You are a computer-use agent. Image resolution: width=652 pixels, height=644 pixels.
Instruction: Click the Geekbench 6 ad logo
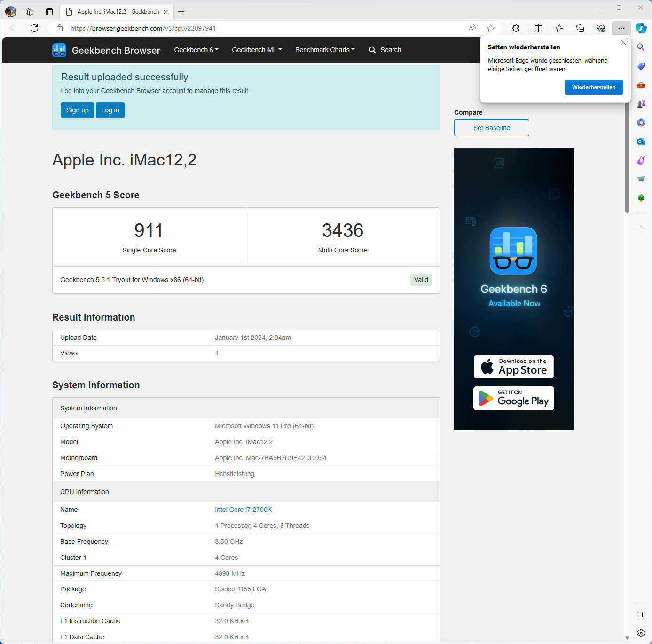tap(513, 251)
